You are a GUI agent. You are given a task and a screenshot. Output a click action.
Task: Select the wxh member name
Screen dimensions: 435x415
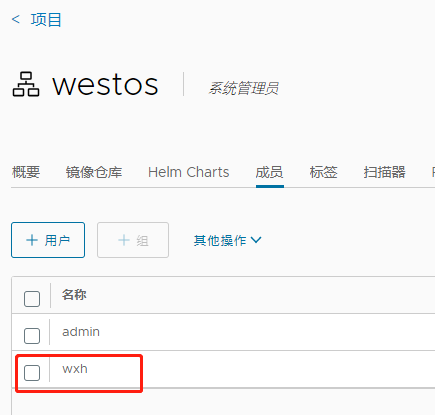[x=75, y=369]
